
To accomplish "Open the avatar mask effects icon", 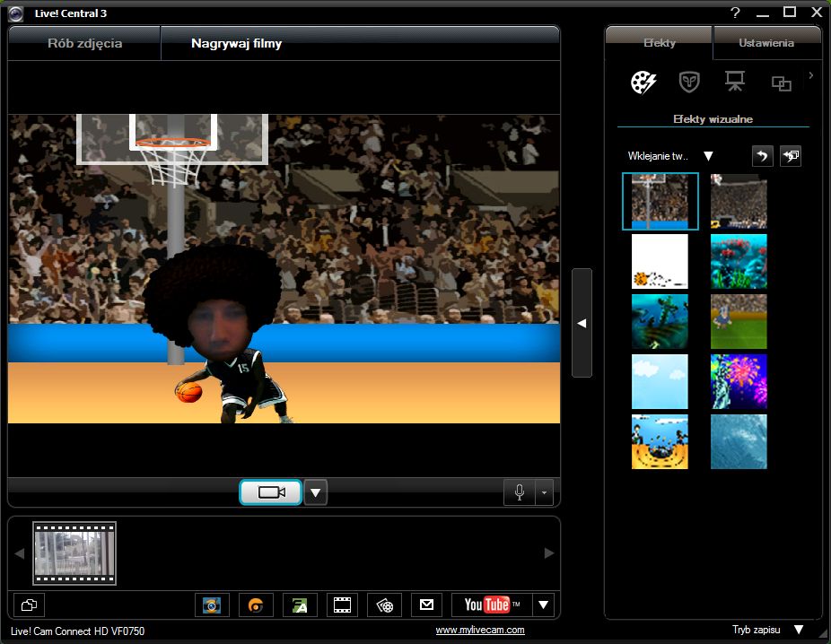I will 689,82.
